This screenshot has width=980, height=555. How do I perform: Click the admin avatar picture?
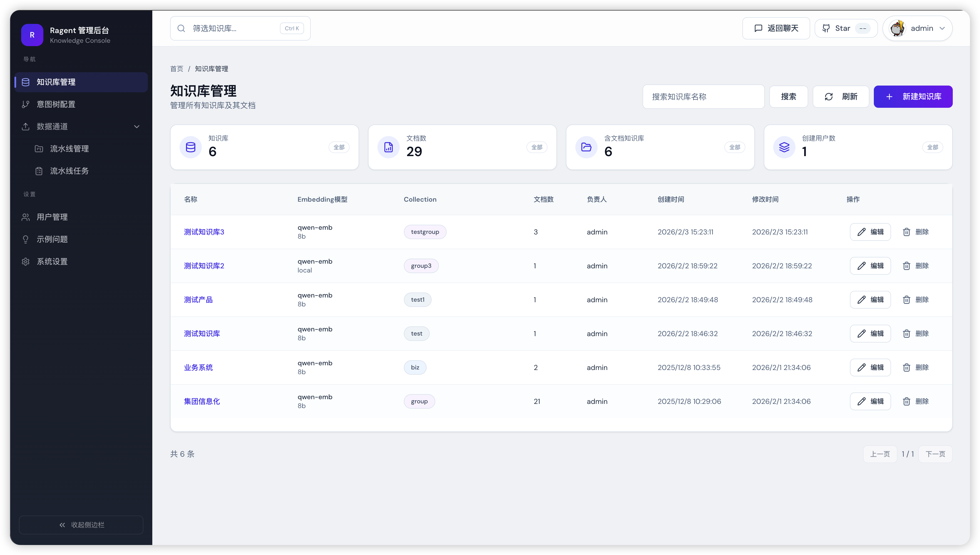pyautogui.click(x=897, y=29)
